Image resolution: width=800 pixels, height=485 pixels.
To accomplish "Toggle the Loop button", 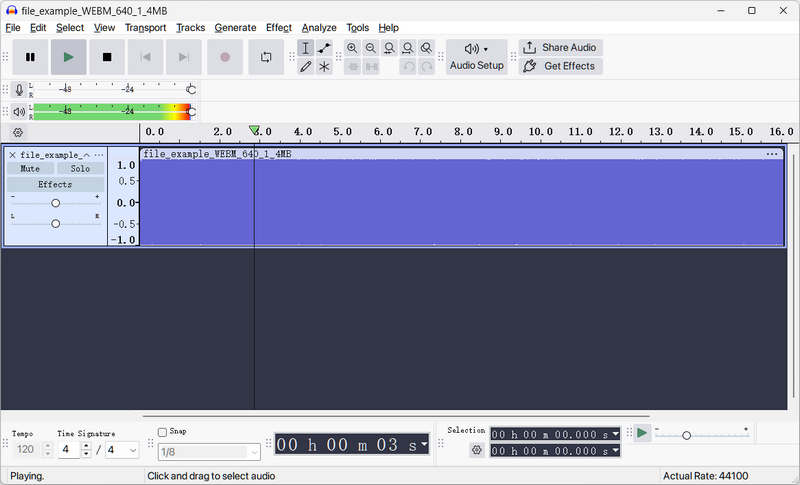I will point(266,57).
